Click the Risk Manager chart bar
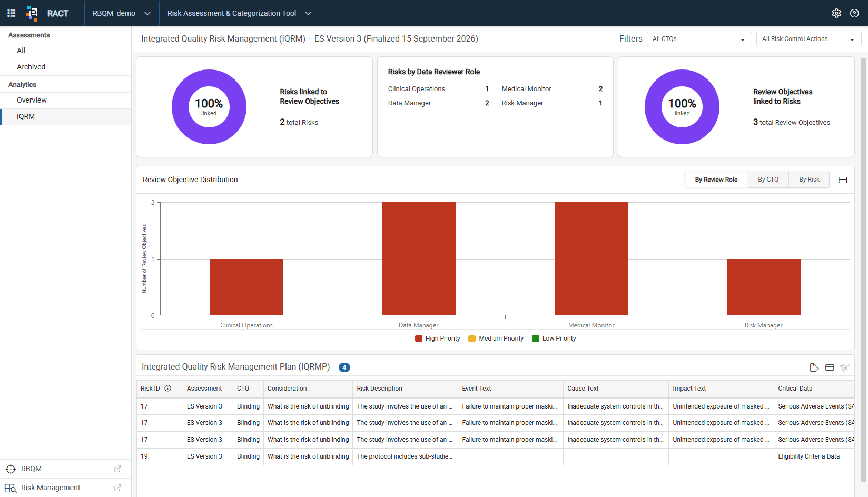868x497 pixels. [764, 287]
